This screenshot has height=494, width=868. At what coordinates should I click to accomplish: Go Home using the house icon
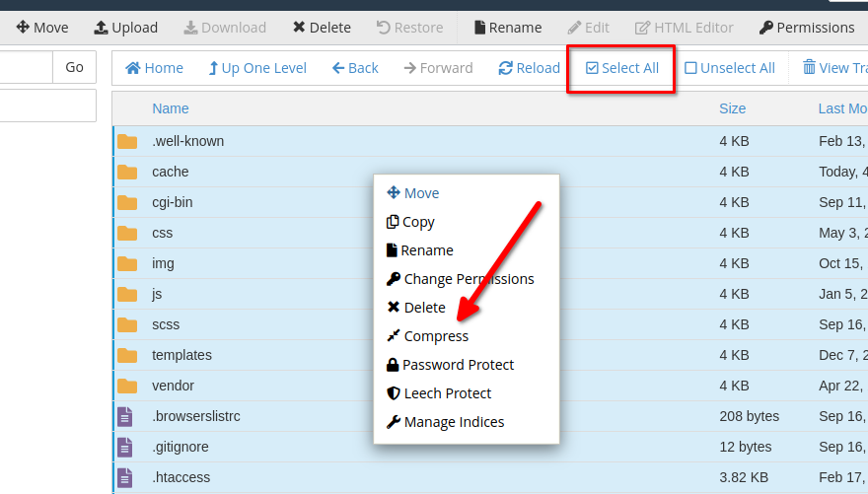(x=132, y=68)
